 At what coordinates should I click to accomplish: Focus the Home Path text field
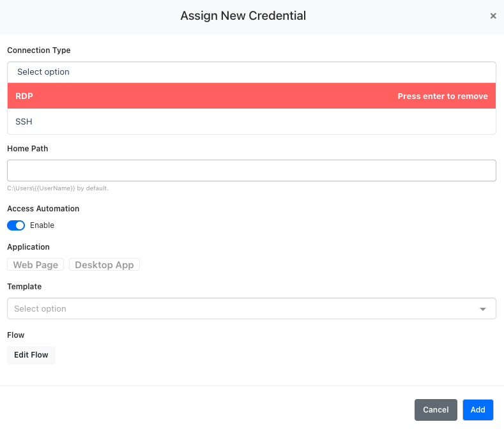click(x=251, y=170)
